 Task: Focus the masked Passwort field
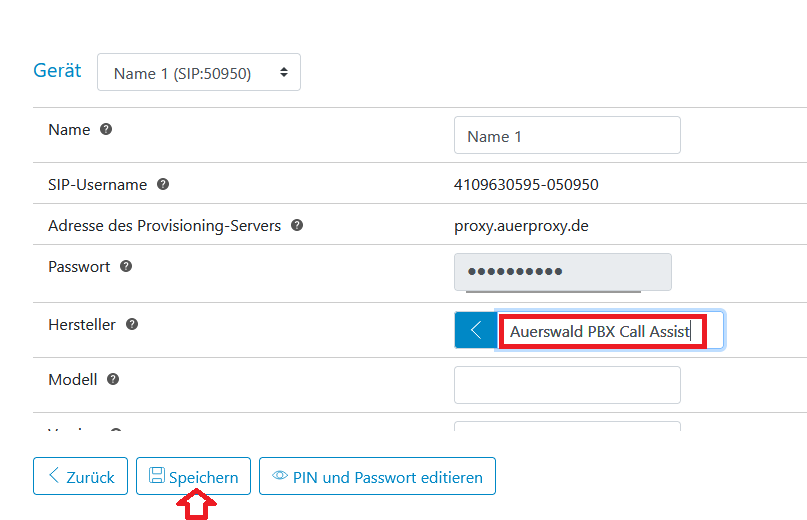point(563,272)
